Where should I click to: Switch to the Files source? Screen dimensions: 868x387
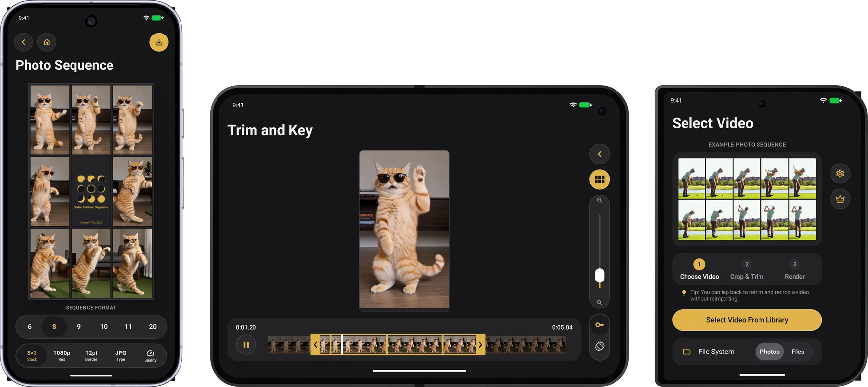[x=798, y=352]
